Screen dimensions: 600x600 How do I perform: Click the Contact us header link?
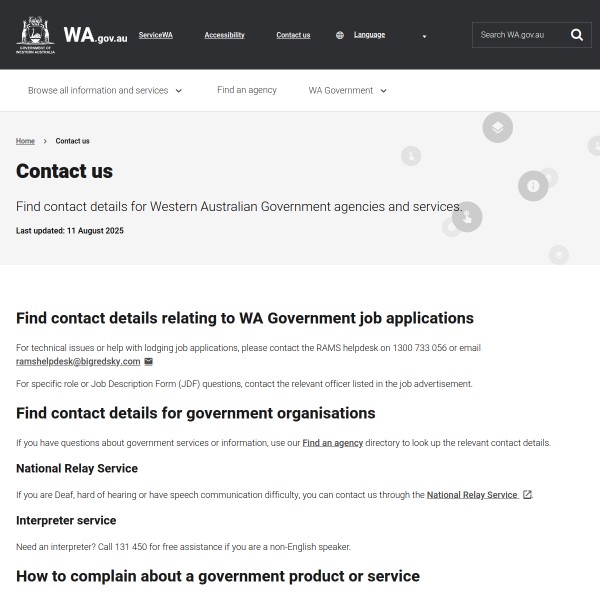pyautogui.click(x=293, y=35)
